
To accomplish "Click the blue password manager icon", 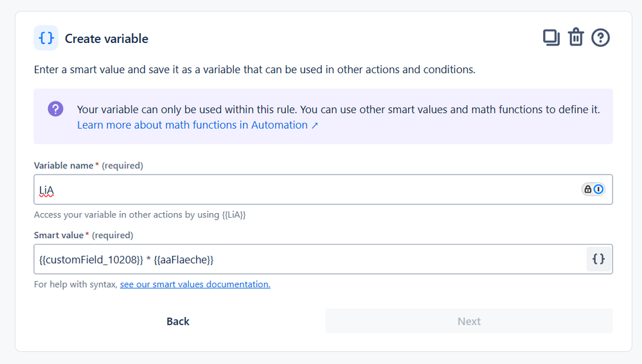I will tap(598, 189).
